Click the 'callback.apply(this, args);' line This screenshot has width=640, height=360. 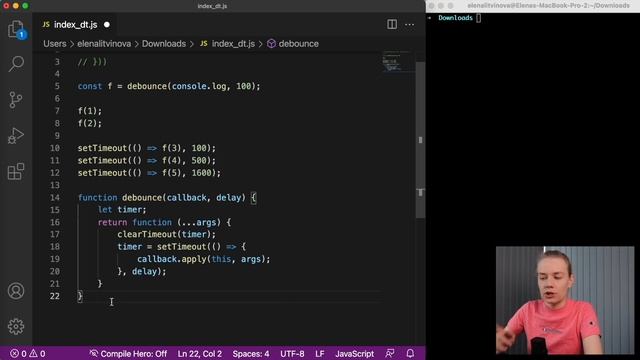(x=203, y=259)
